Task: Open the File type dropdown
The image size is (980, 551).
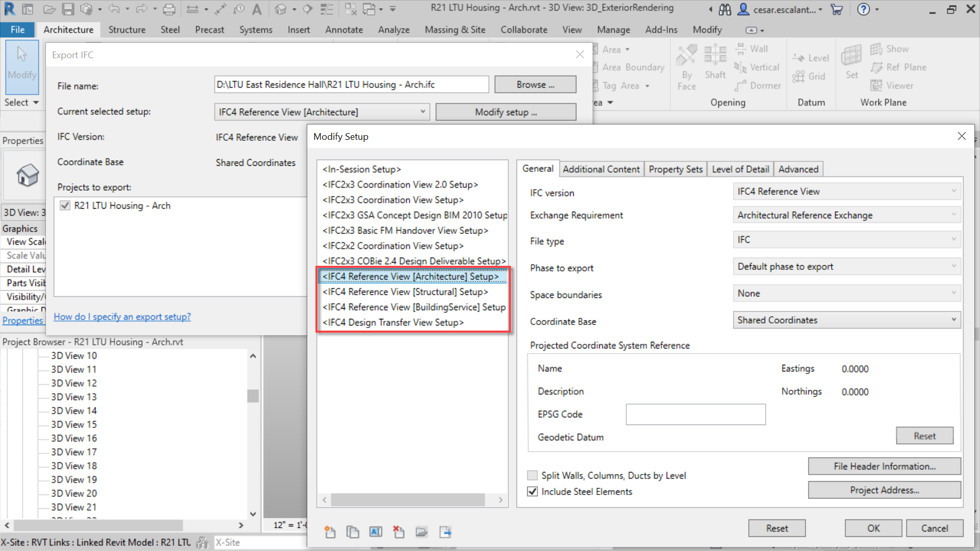Action: tap(847, 240)
